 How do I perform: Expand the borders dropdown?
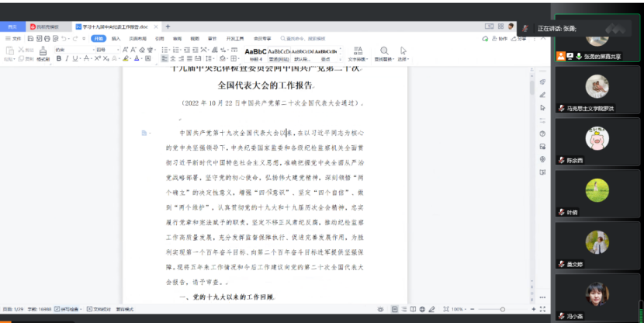click(239, 58)
